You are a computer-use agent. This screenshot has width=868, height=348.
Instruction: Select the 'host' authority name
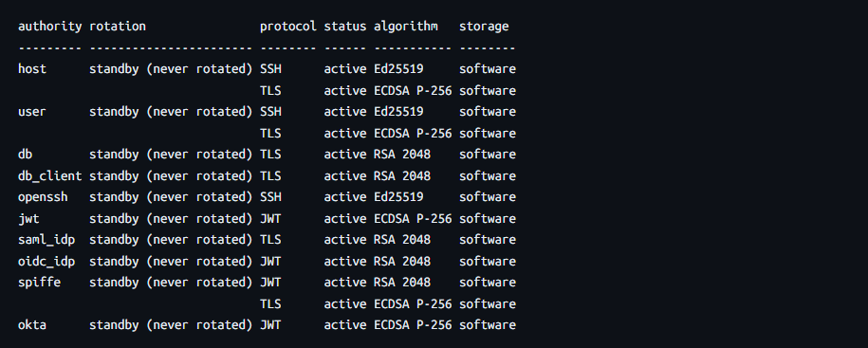[x=32, y=69]
